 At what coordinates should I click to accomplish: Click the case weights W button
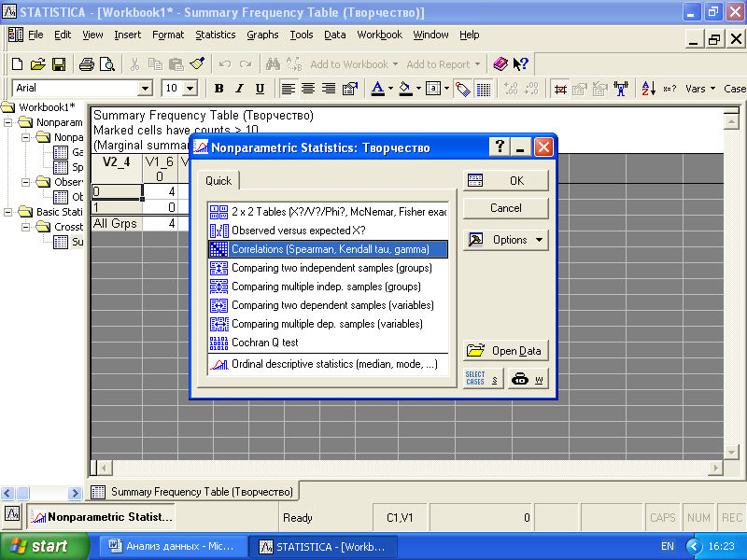[x=528, y=379]
